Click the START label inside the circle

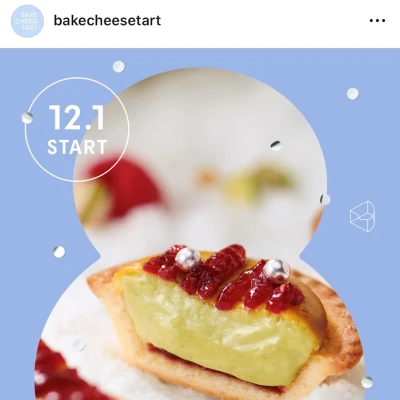77,147
